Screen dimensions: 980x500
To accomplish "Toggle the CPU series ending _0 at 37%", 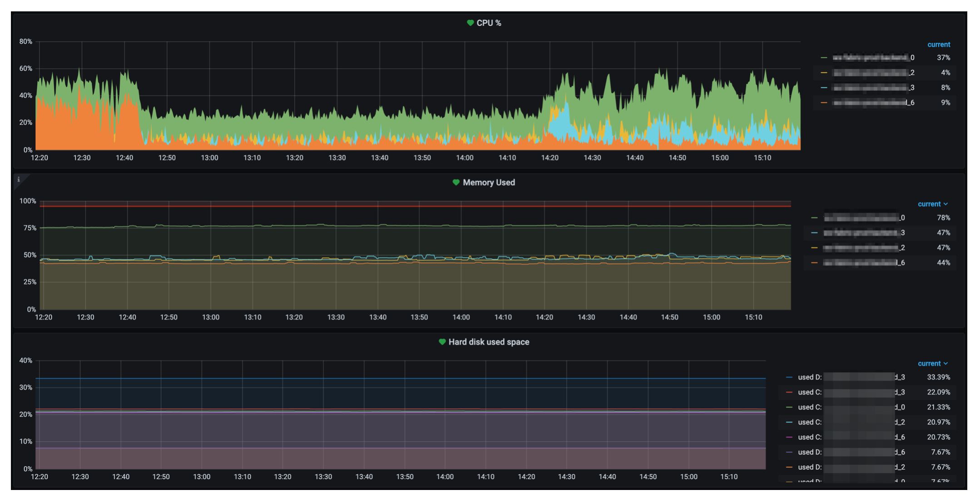I will (873, 58).
